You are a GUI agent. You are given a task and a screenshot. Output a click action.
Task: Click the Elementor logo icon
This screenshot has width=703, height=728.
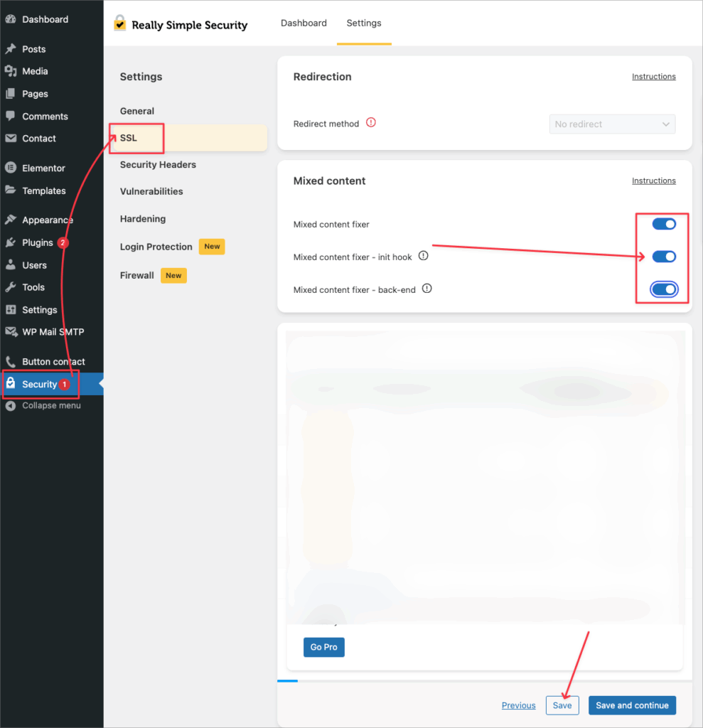(x=11, y=168)
